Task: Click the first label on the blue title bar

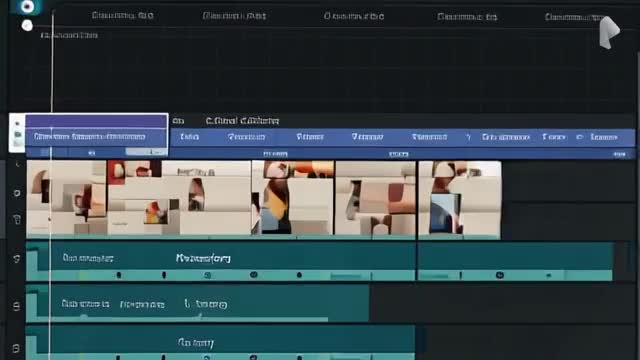Action: [x=190, y=137]
